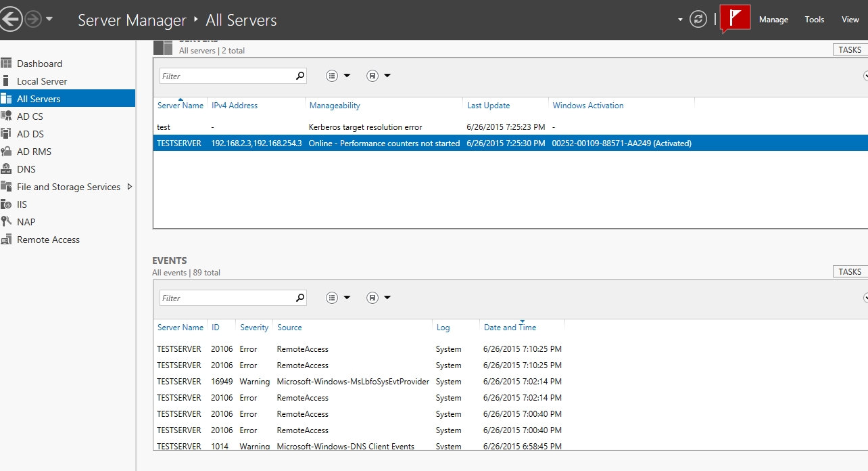Click search magnifier in Servers filter
The image size is (868, 471).
(x=300, y=76)
